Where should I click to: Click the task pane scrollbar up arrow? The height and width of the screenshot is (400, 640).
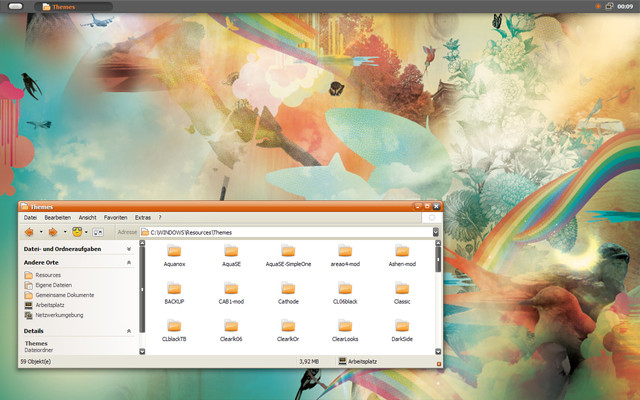coord(142,243)
